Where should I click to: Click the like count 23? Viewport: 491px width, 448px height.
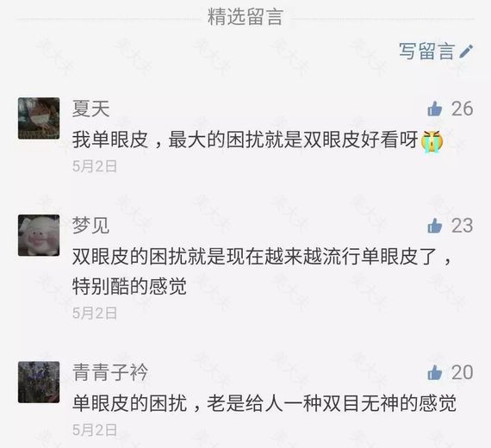[x=462, y=226]
